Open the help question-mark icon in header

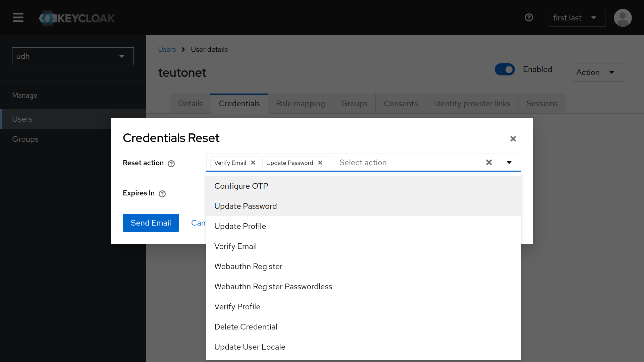coord(529,17)
